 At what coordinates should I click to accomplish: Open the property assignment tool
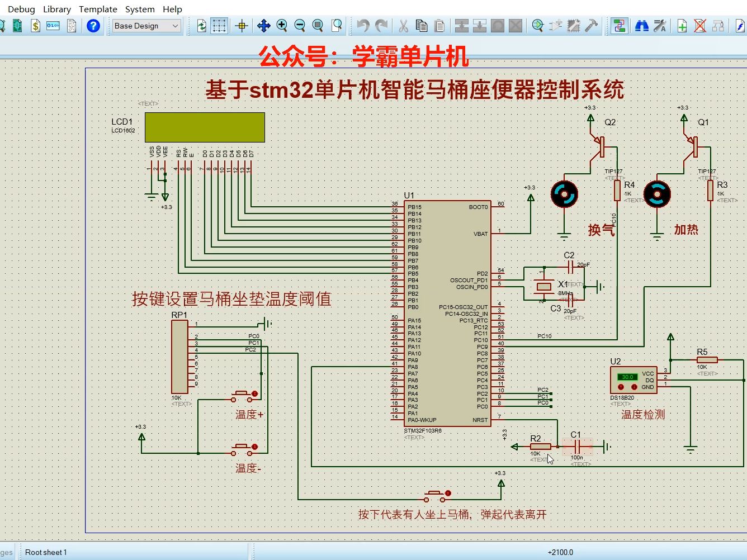pyautogui.click(x=660, y=26)
